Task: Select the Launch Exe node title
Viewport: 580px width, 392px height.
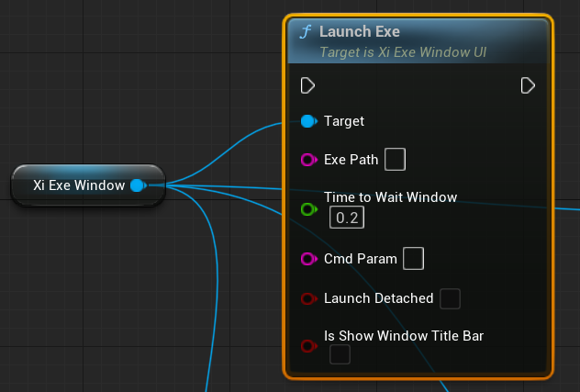Action: pyautogui.click(x=360, y=31)
